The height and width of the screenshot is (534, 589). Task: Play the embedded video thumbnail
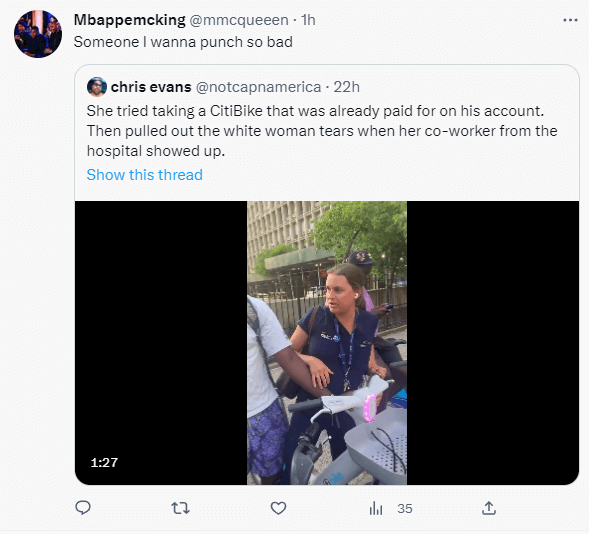click(x=327, y=343)
